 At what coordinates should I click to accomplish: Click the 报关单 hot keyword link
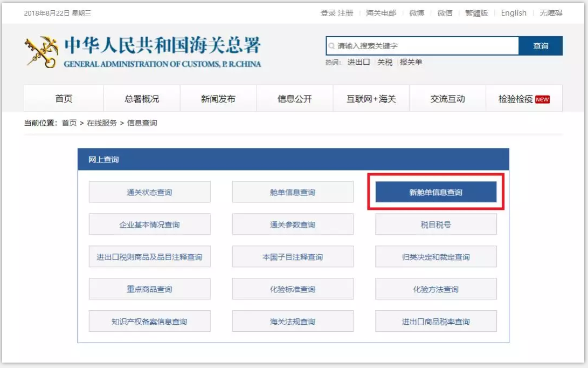tap(411, 62)
